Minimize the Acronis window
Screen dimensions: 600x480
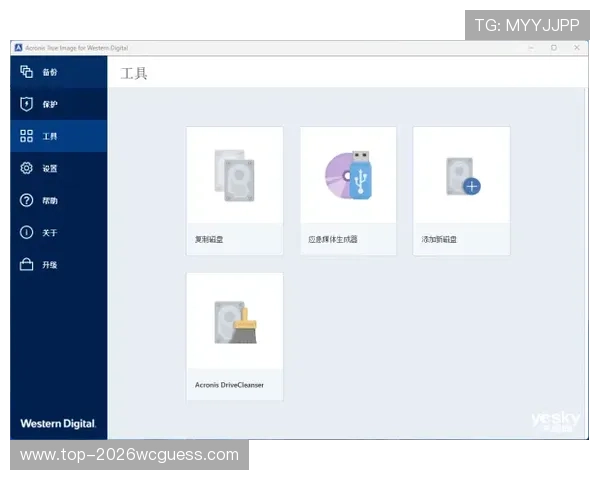(x=531, y=48)
